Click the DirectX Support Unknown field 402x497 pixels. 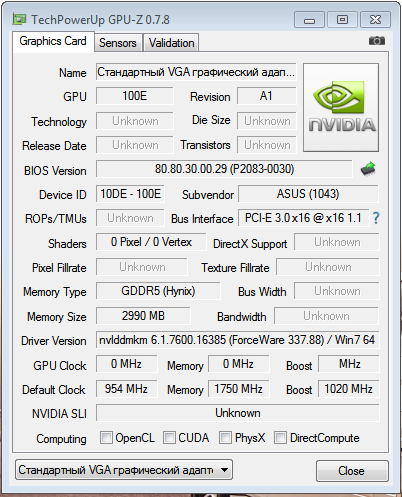click(337, 242)
